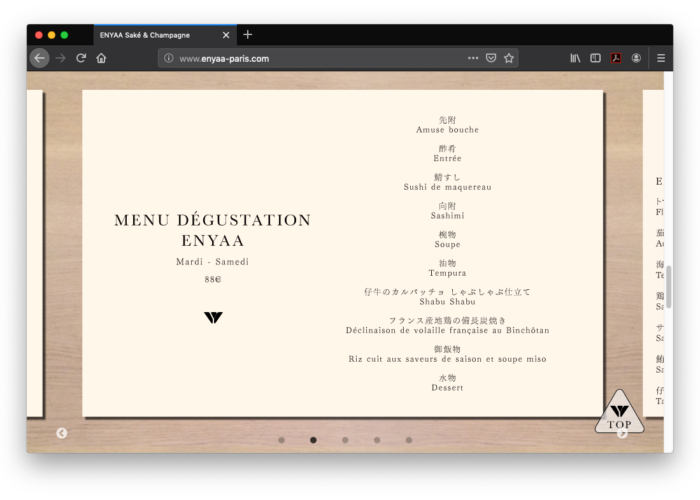Open the Firefox hamburger menu

(x=661, y=58)
